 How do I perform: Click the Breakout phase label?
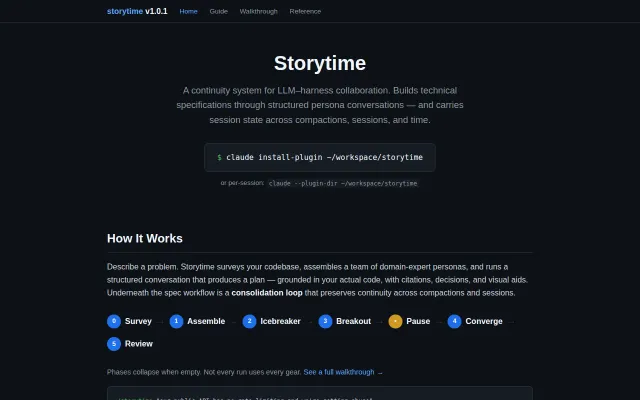[x=353, y=321]
